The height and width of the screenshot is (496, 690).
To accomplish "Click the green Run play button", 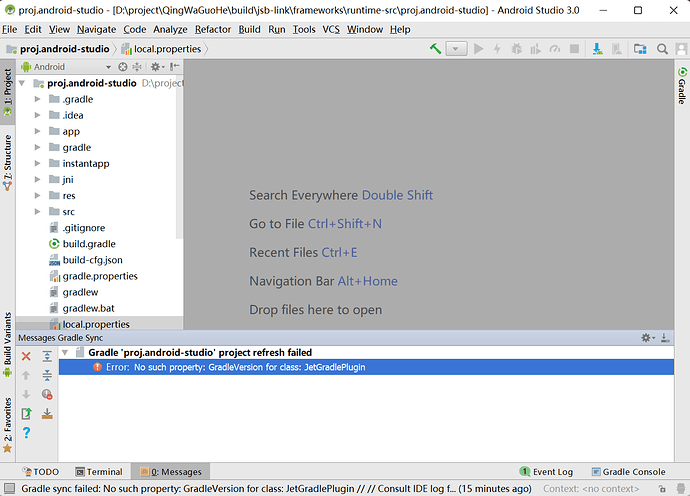I will (x=478, y=48).
